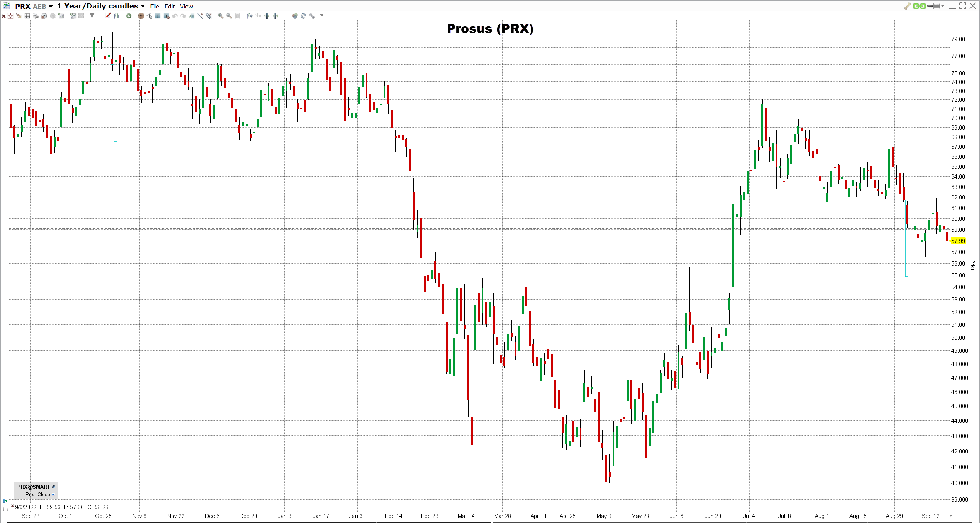Enable the brown crosshair tool
This screenshot has height=523, width=980.
tap(141, 16)
